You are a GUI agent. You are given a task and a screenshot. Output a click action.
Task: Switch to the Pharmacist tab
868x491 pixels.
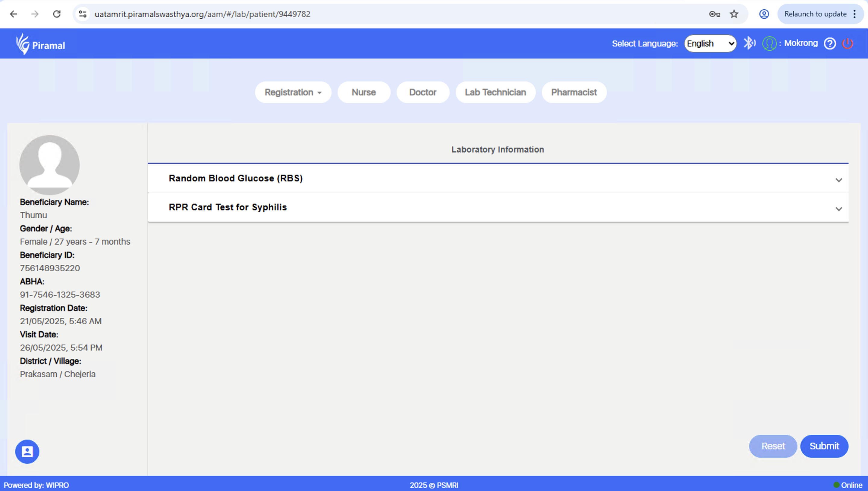tap(574, 92)
